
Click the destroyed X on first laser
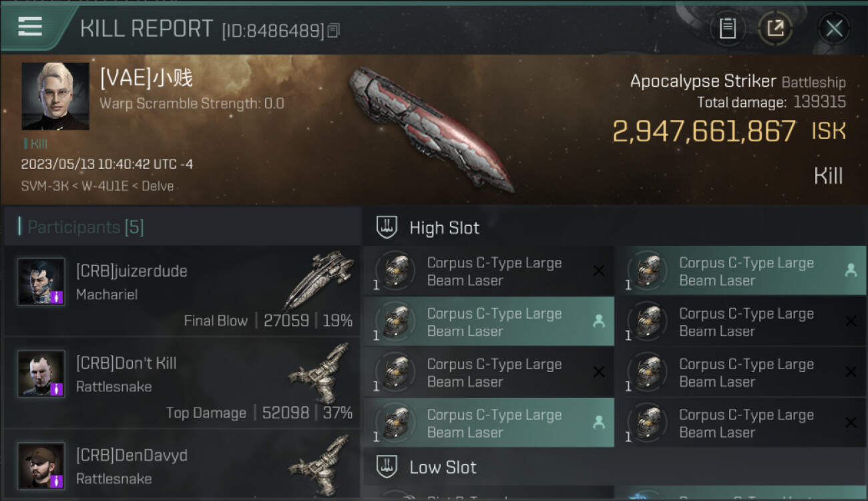tap(599, 271)
